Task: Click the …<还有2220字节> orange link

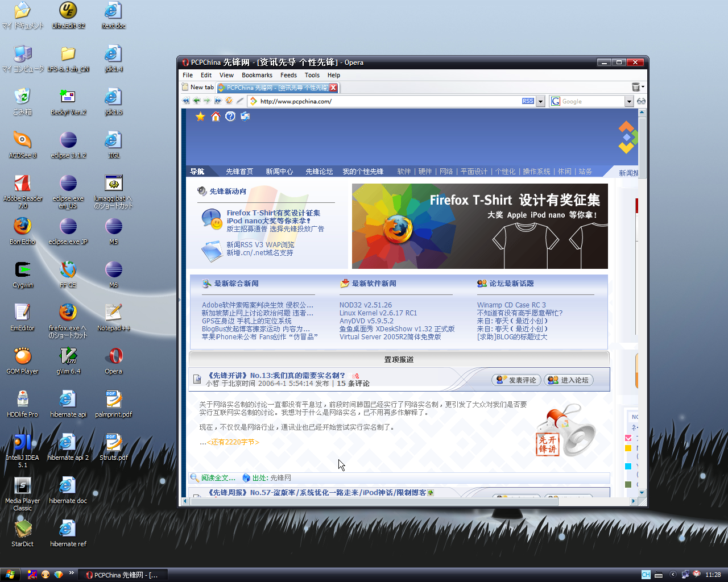Action: (230, 442)
